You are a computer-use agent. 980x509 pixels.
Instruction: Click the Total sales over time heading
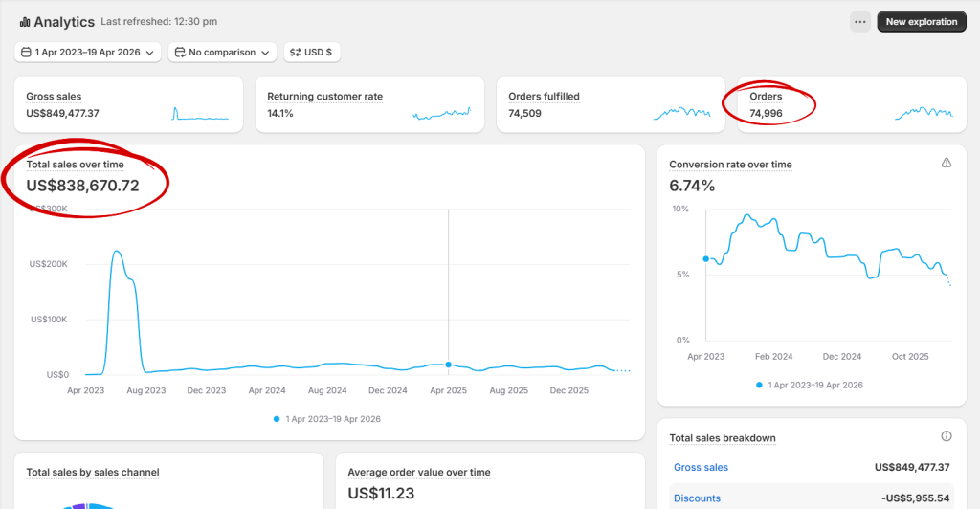pos(75,165)
